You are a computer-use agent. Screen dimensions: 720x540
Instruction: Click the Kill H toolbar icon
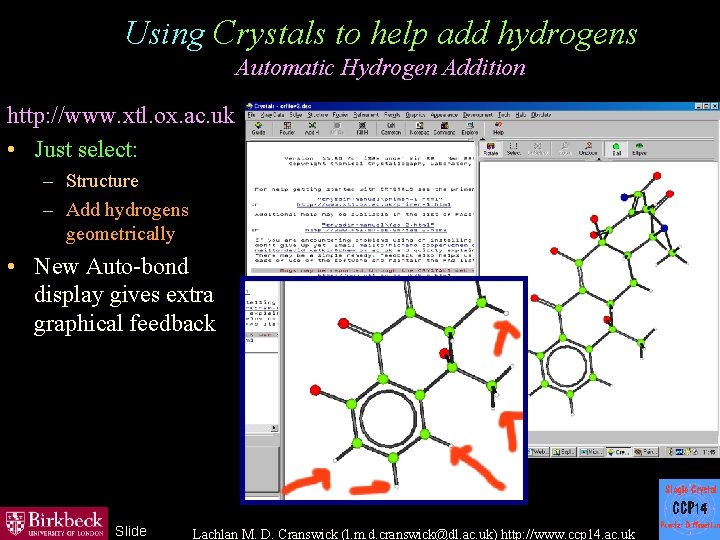click(x=362, y=128)
